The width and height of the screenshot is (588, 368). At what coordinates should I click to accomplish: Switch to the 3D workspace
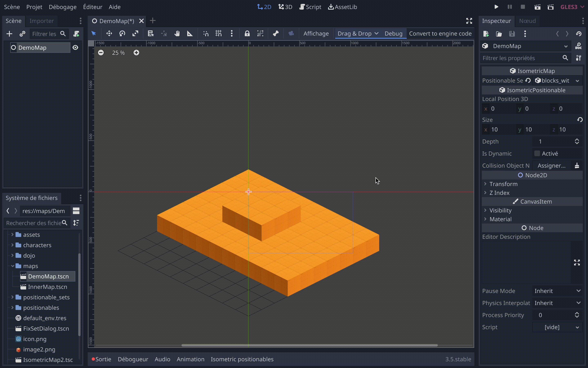285,7
